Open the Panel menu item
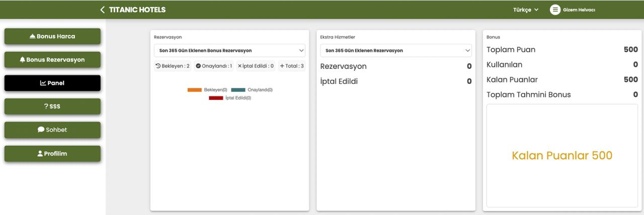Viewport: 644px width, 215px height. click(x=52, y=83)
